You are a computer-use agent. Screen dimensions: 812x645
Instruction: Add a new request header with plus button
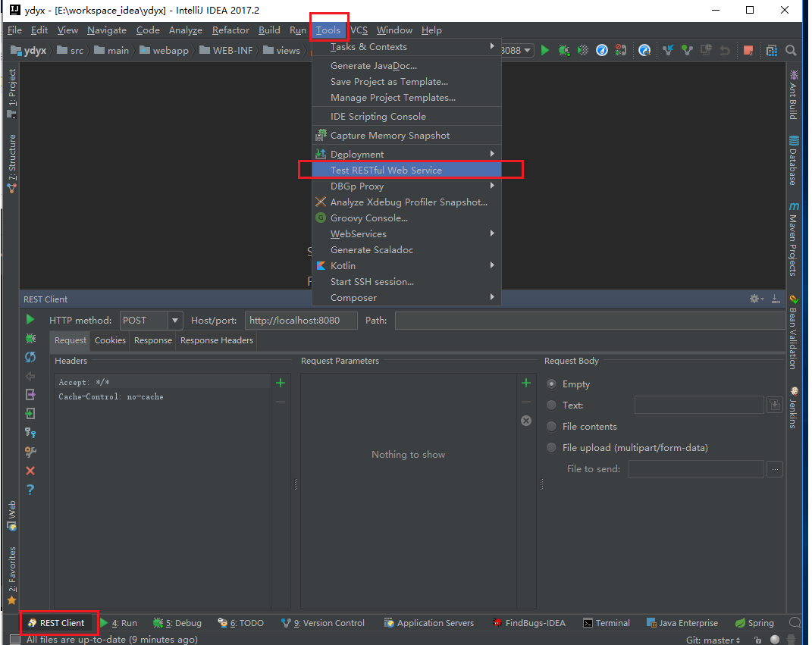(280, 382)
